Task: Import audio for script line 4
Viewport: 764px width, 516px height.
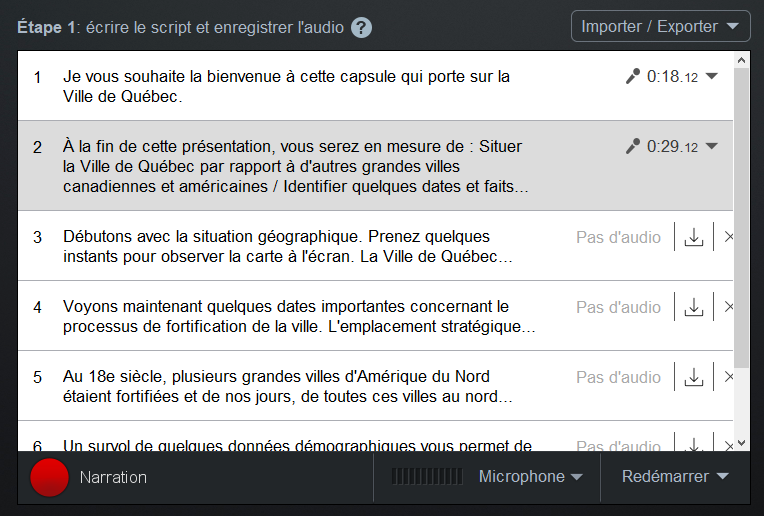Action: [694, 307]
